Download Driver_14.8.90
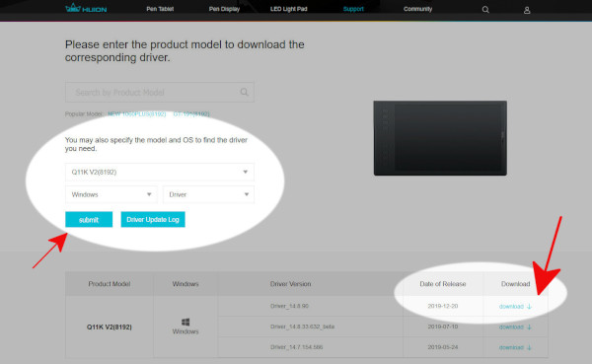 click(515, 306)
